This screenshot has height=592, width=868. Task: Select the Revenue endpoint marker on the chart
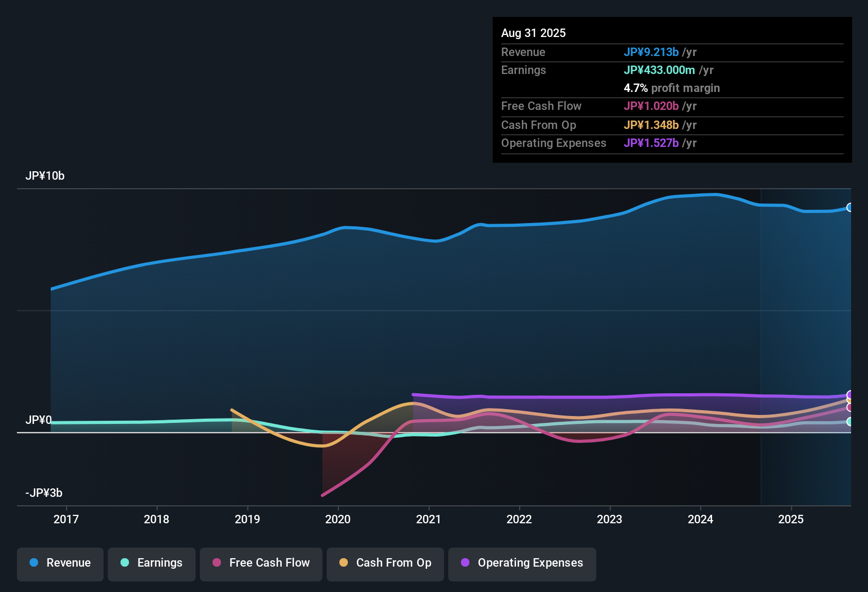[850, 208]
